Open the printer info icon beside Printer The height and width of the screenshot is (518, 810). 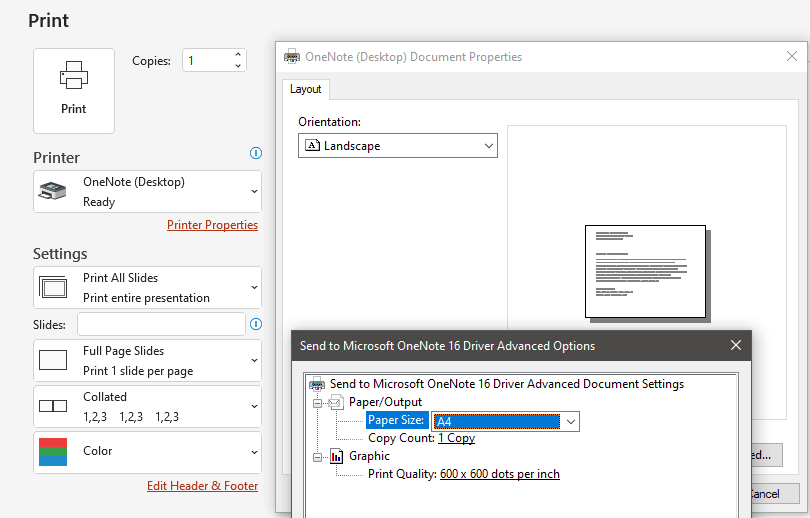(256, 153)
